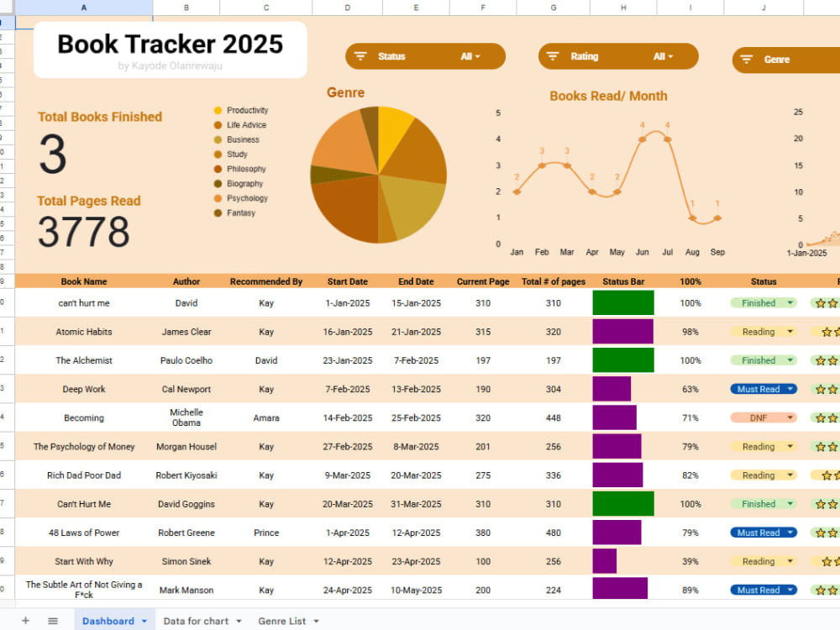
Task: Click the Recommended By header cell
Action: [266, 281]
